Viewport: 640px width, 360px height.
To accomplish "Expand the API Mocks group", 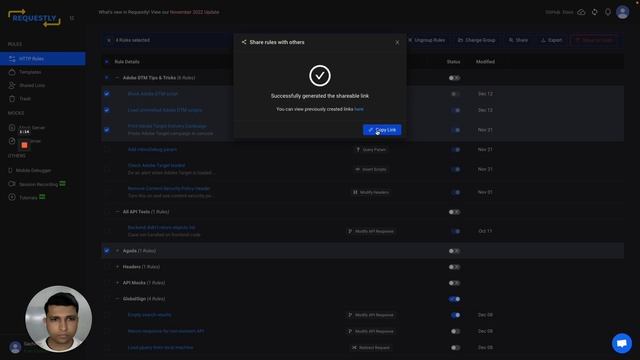I will 118,282.
